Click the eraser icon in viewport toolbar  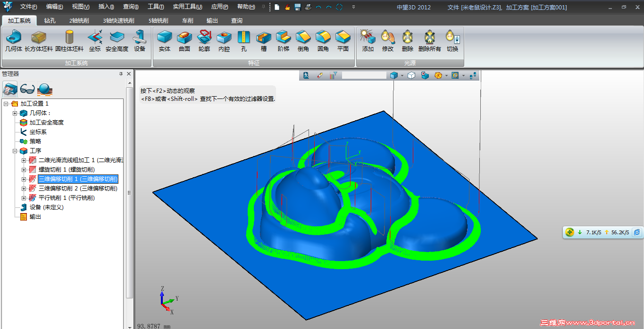320,75
